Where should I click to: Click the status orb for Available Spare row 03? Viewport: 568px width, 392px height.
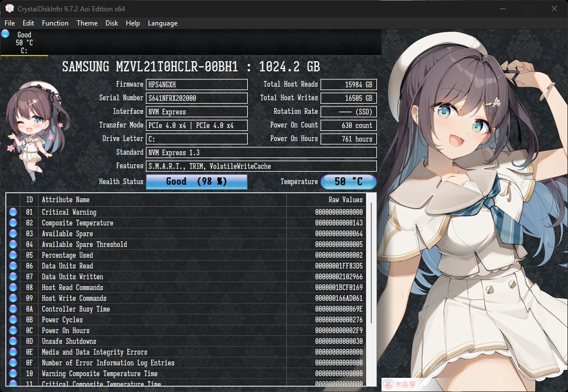point(13,233)
